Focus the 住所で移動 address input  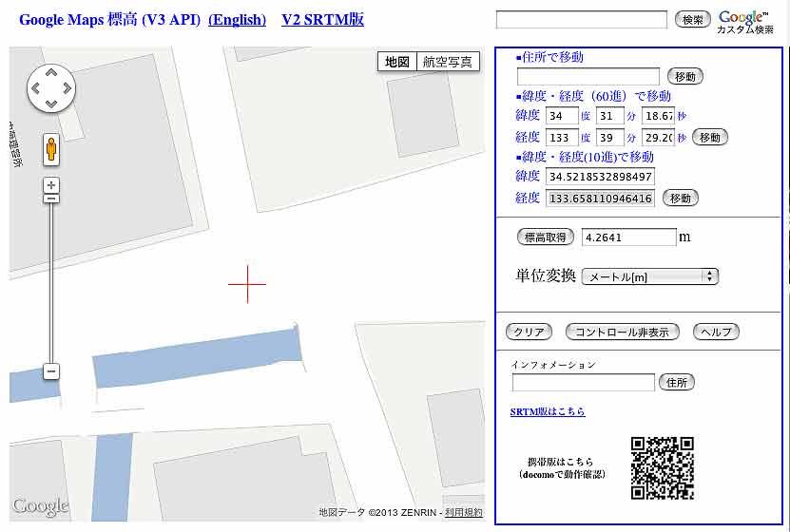[588, 77]
